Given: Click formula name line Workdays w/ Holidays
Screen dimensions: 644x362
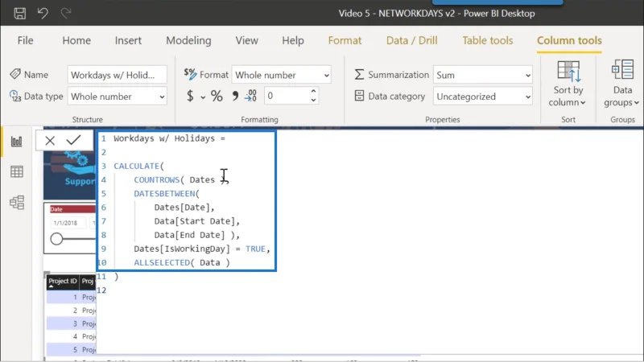Looking at the screenshot, I should 169,138.
